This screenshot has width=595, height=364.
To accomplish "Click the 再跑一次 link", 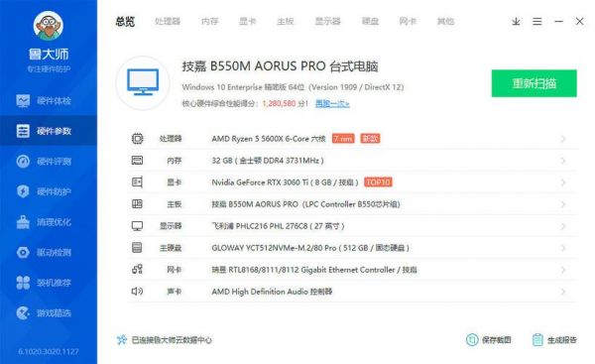I will 332,103.
